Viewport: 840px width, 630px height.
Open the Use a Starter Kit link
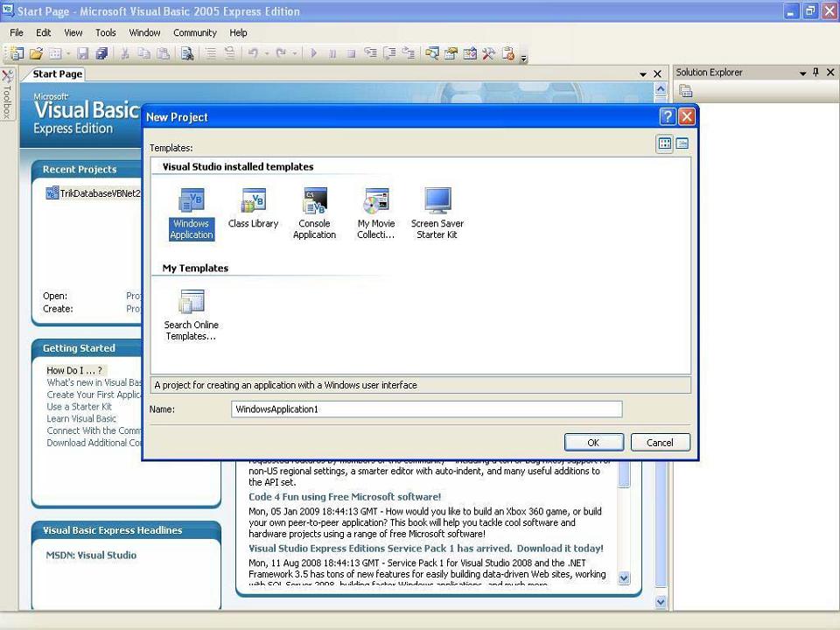pyautogui.click(x=80, y=407)
